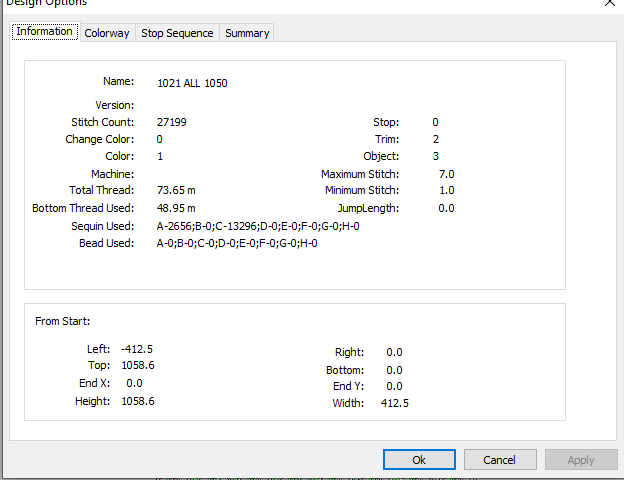Close the Design Options dialog
Image resolution: width=624 pixels, height=480 pixels.
[x=610, y=3]
